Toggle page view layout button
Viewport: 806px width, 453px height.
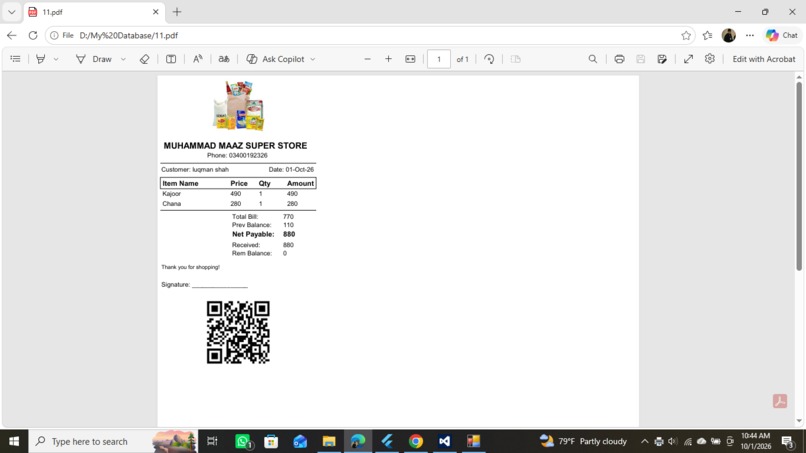coord(516,59)
